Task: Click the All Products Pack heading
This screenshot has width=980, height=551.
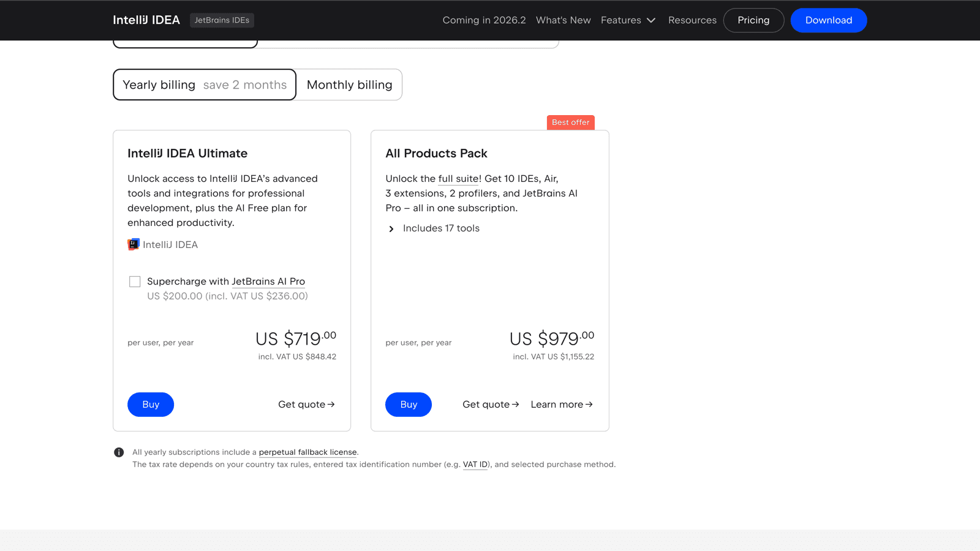Action: (436, 154)
